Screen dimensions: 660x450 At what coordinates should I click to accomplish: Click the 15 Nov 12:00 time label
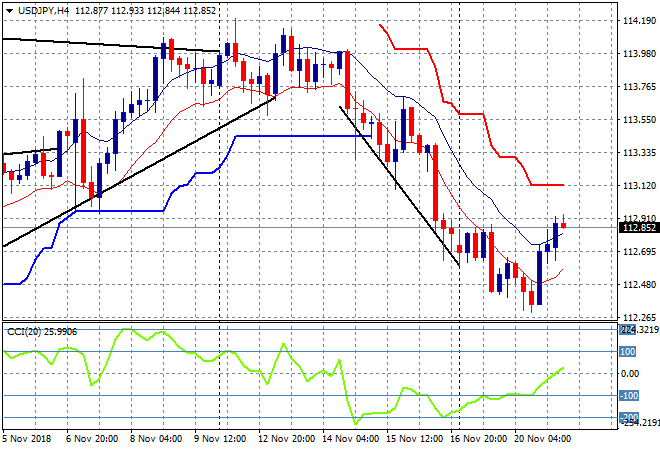click(414, 439)
